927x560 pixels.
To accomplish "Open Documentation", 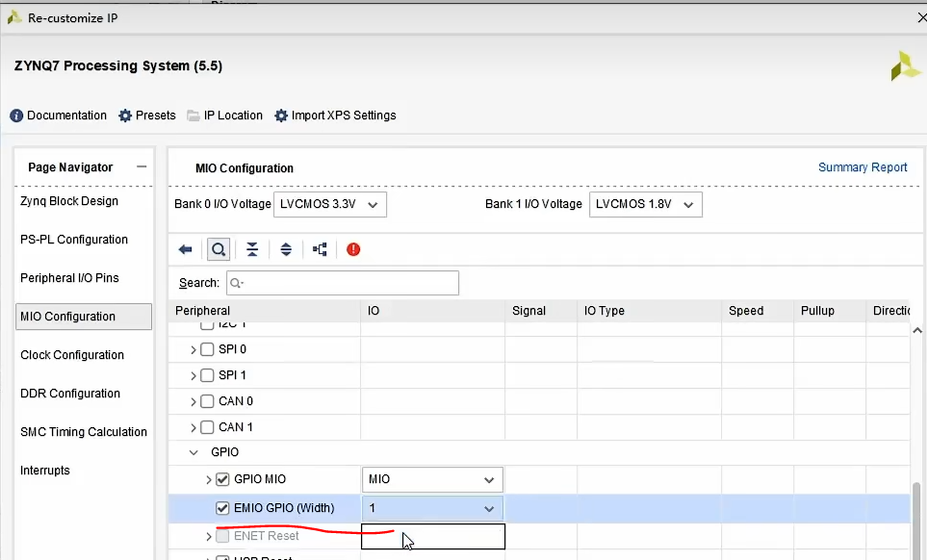I will click(58, 115).
